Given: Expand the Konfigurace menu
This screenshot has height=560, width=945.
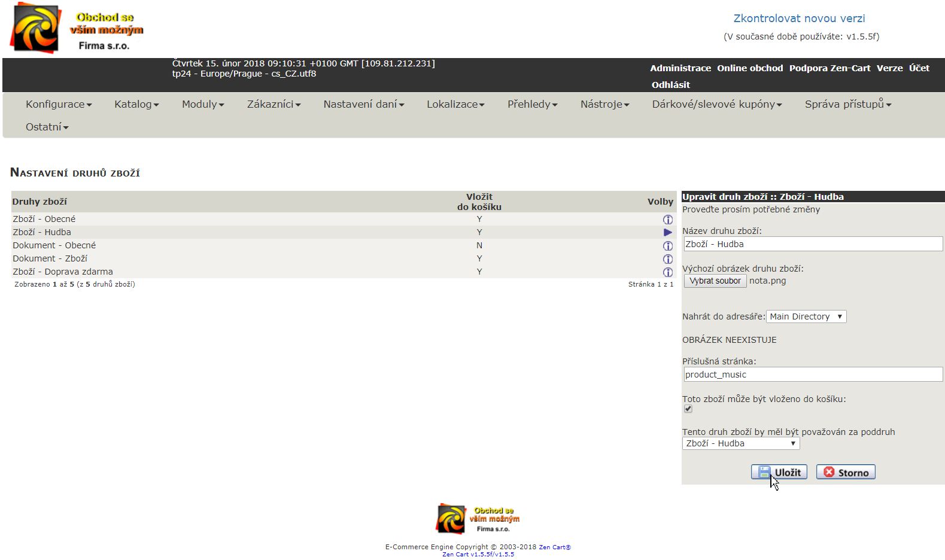Looking at the screenshot, I should tap(59, 104).
